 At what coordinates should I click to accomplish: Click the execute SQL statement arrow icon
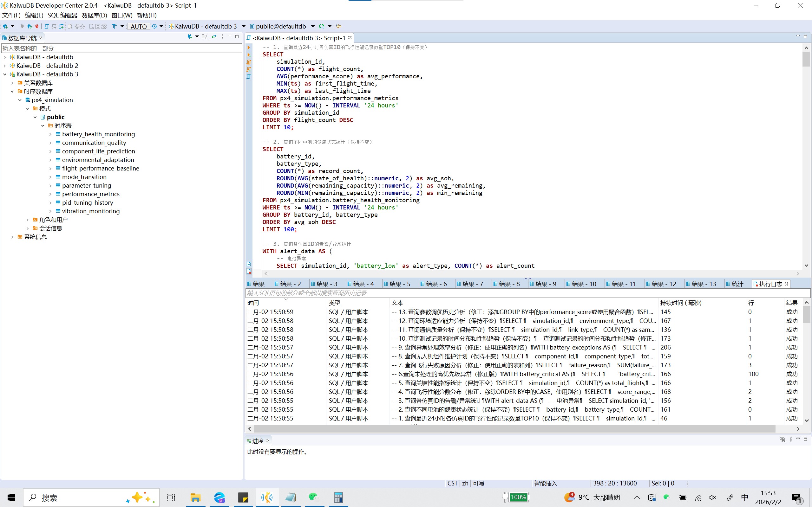[x=249, y=47]
